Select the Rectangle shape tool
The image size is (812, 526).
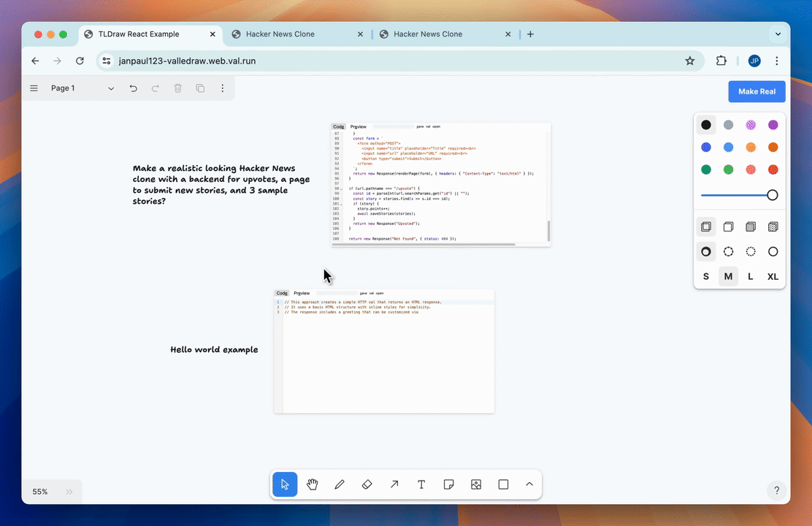coord(503,484)
